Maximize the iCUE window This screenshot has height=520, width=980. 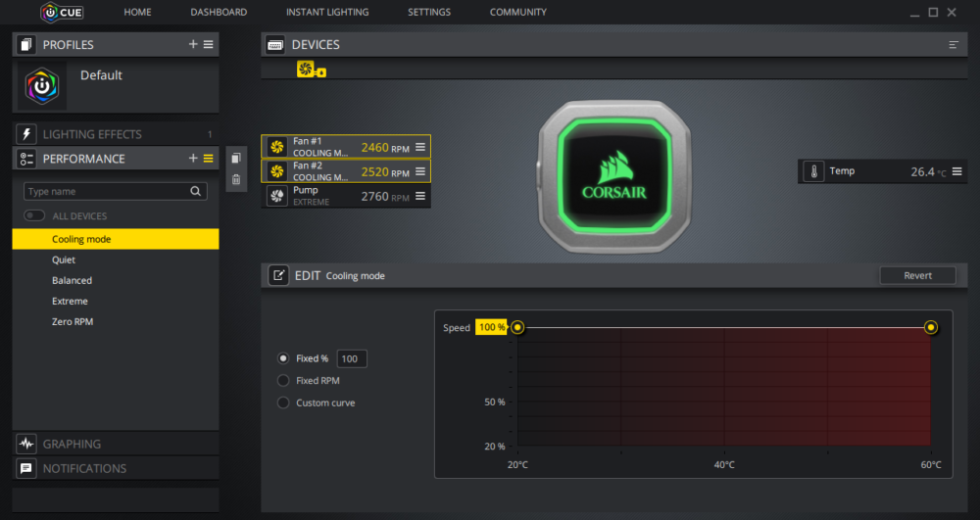pos(933,12)
